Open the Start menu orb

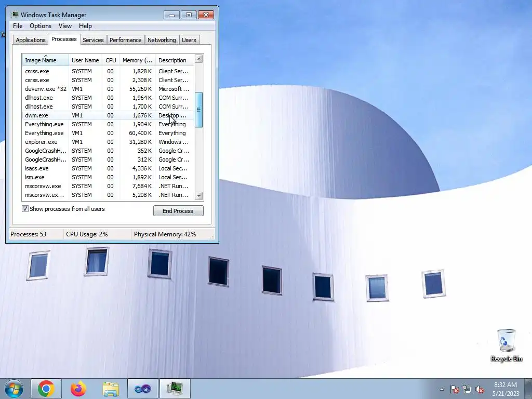[x=14, y=389]
